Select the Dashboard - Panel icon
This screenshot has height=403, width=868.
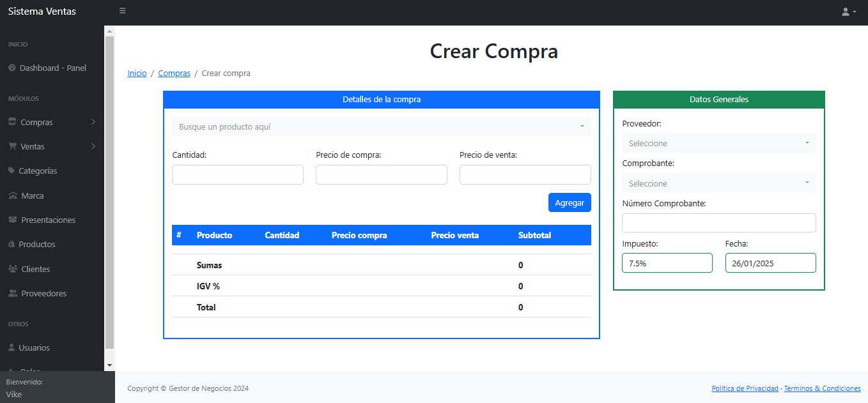point(11,68)
